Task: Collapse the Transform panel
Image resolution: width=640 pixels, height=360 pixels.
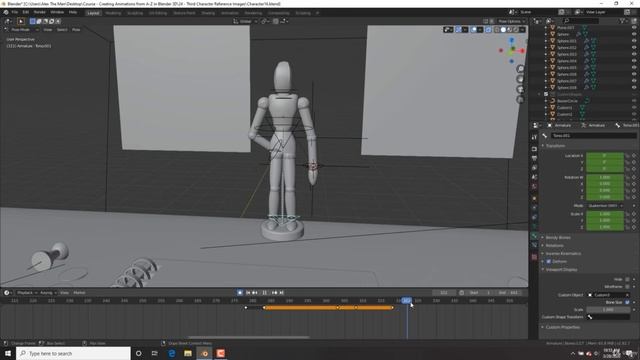Action: coord(556,146)
